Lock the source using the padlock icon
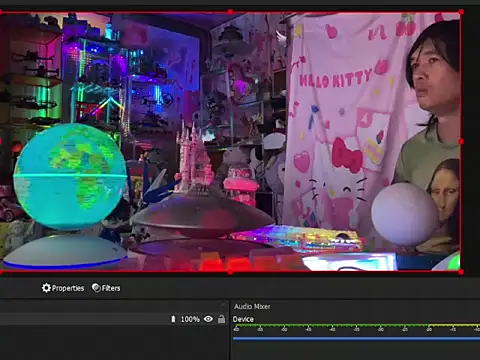This screenshot has height=360, width=480. point(221,319)
